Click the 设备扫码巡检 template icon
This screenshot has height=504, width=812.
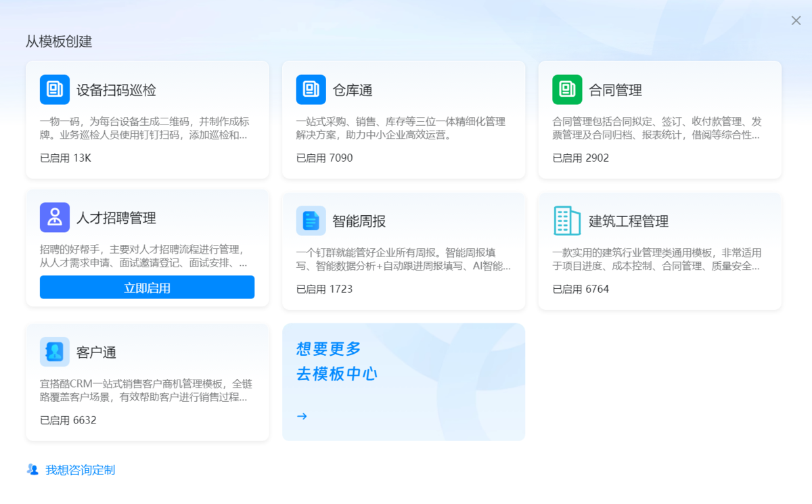[x=55, y=89]
